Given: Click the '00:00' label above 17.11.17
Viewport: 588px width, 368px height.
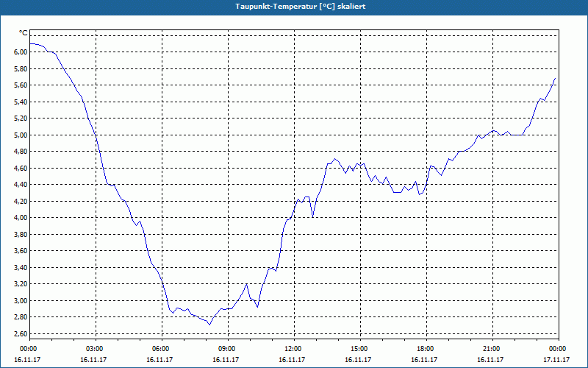Looking at the screenshot, I should click(559, 349).
